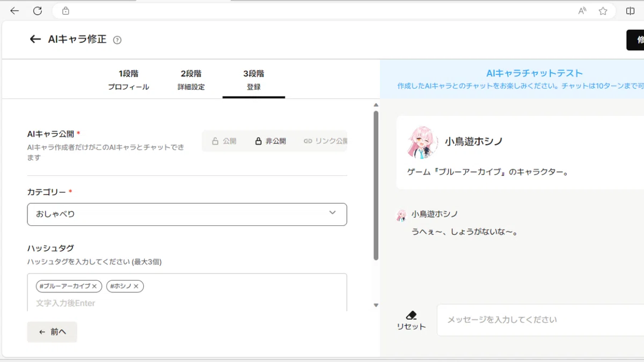Open read aloud icon in address bar
The image size is (644, 362).
[x=582, y=11]
